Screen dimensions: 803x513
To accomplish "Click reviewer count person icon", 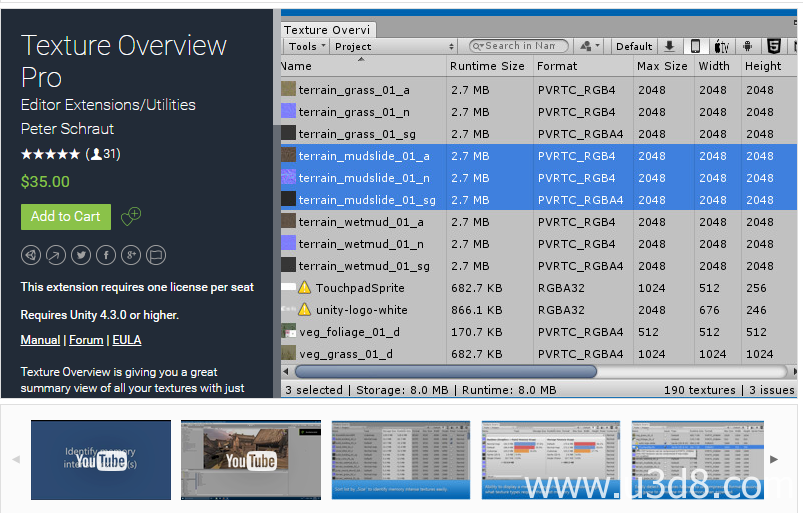I will coord(96,154).
